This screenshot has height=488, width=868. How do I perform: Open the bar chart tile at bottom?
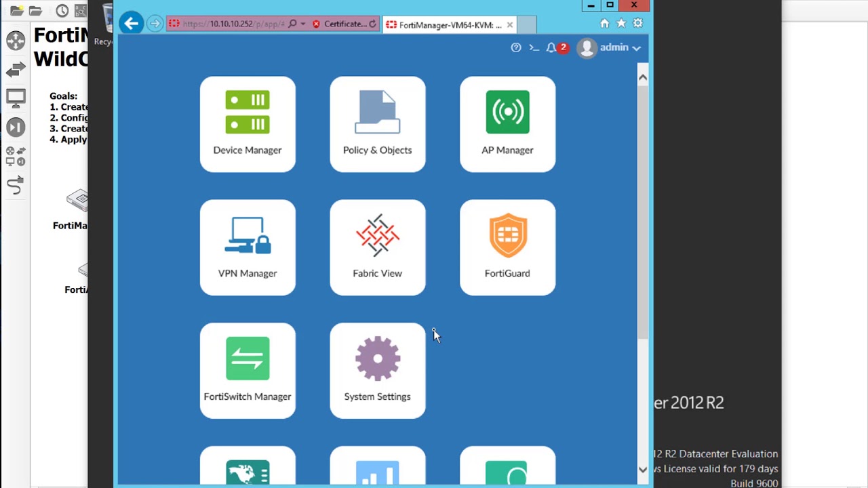[378, 466]
